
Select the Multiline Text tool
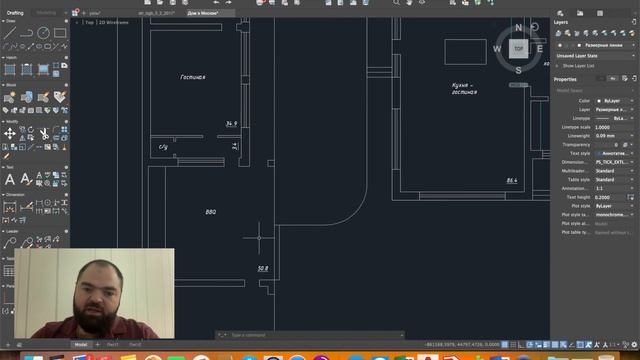click(x=10, y=179)
